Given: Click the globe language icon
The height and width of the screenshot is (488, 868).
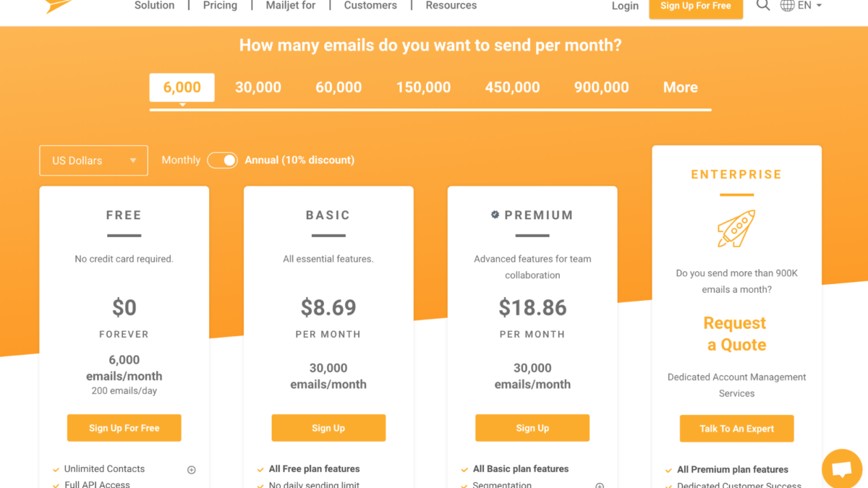Looking at the screenshot, I should [x=787, y=6].
